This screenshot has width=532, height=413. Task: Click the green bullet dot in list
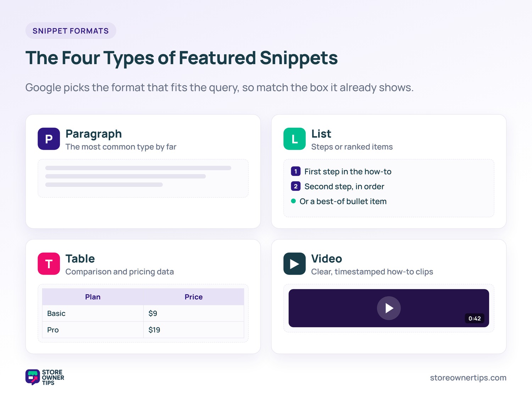click(293, 201)
